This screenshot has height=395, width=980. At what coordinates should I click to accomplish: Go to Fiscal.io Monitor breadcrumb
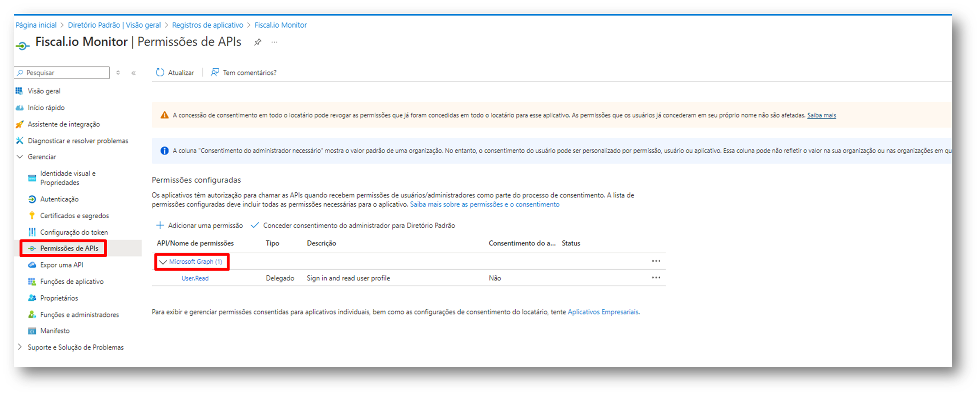point(281,25)
